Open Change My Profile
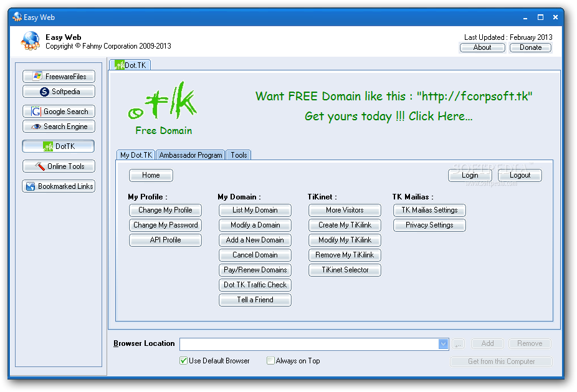The height and width of the screenshot is (392, 577). 165,210
